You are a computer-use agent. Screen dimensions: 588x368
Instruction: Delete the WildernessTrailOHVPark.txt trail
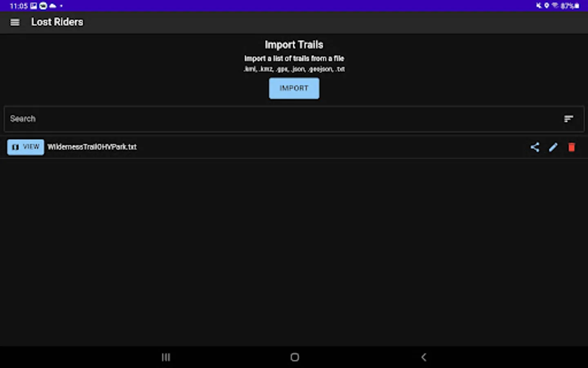click(x=572, y=147)
